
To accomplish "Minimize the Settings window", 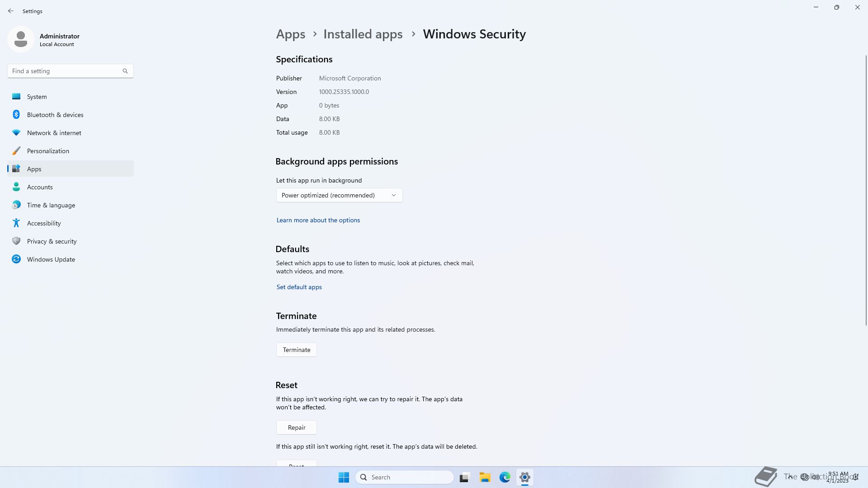I will click(x=816, y=7).
